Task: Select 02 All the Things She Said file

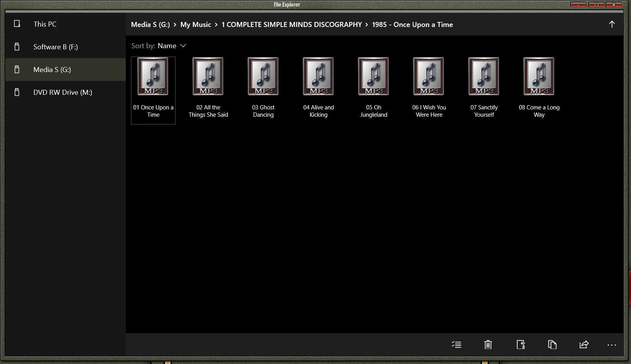Action: tap(208, 90)
